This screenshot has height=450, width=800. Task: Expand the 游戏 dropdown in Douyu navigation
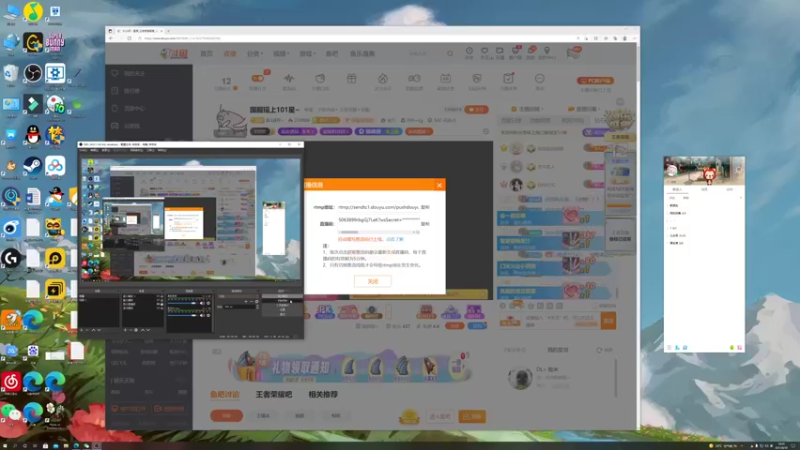click(307, 54)
